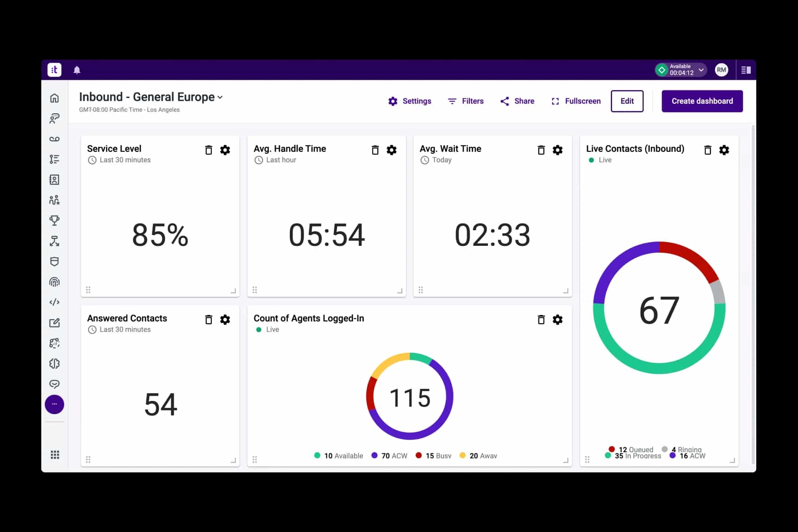Open the apps grid launcher icon
Viewport: 798px width, 532px height.
[x=55, y=454]
